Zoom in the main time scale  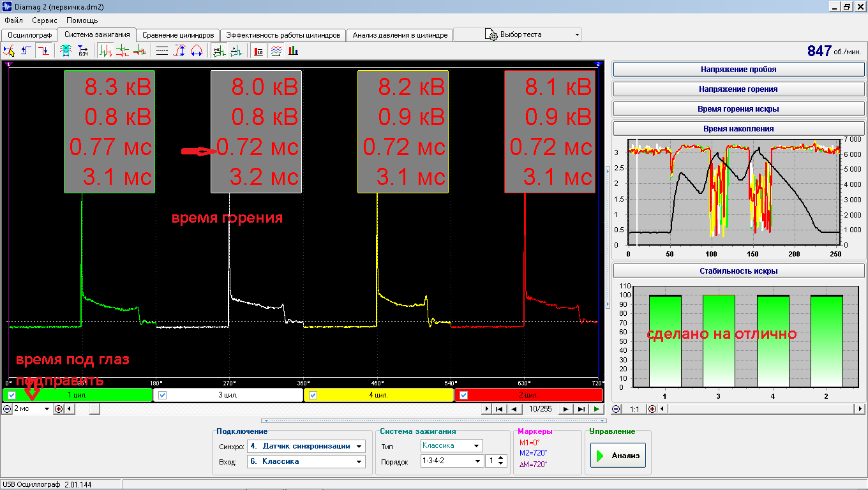click(x=59, y=409)
